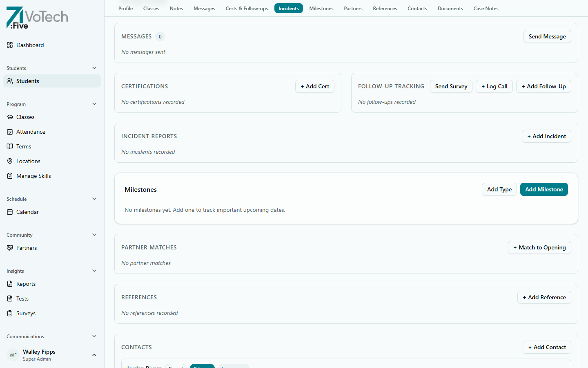The width and height of the screenshot is (588, 368).
Task: Navigate to Locations via its pin icon
Action: pos(10,161)
